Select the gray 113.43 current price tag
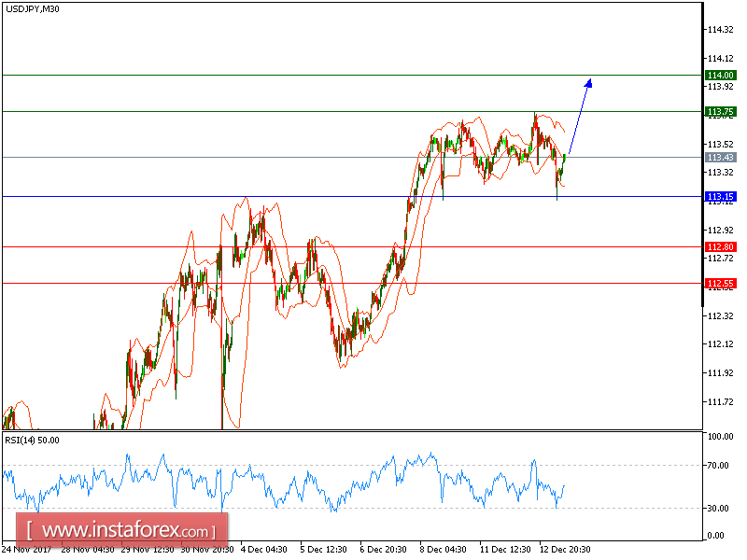Screen dimensions: 747x560 pos(719,158)
